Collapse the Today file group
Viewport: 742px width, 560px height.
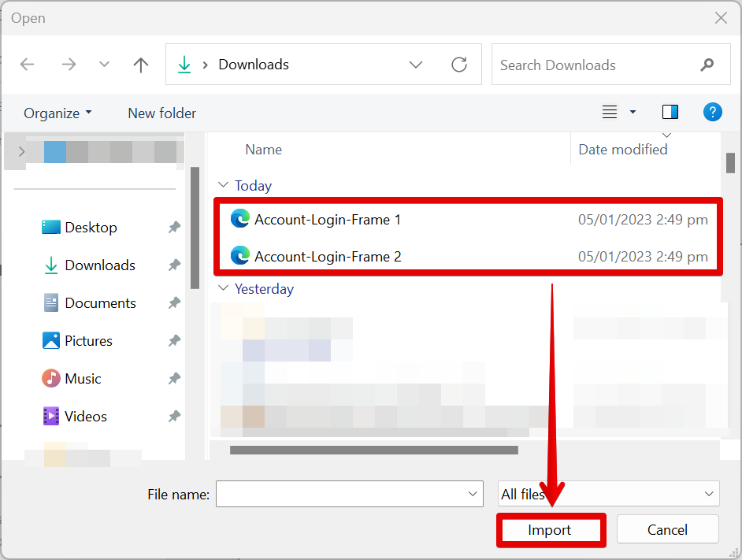223,186
